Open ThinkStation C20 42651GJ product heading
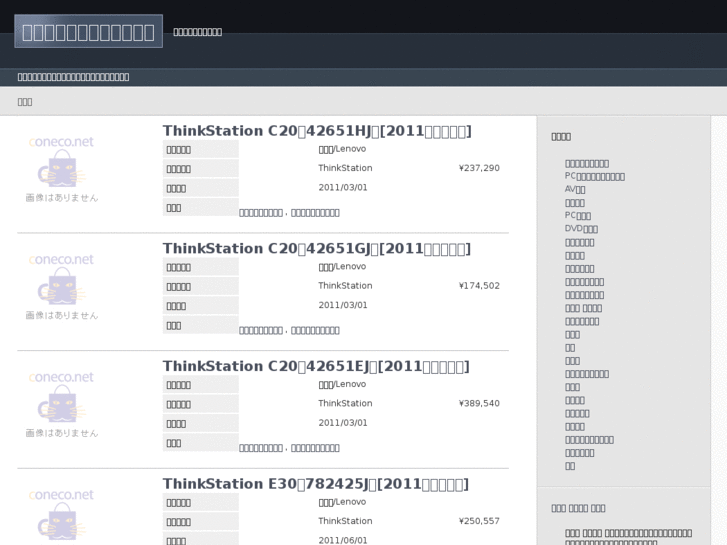Viewport: 727px width, 545px height. point(316,249)
